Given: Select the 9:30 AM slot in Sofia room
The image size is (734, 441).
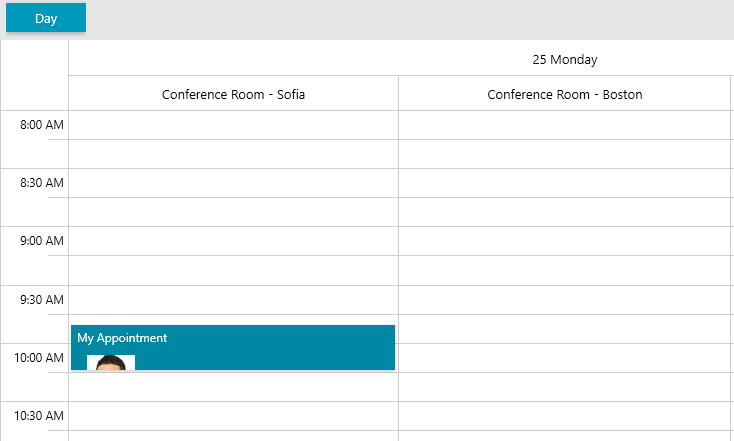Looking at the screenshot, I should pyautogui.click(x=233, y=300).
